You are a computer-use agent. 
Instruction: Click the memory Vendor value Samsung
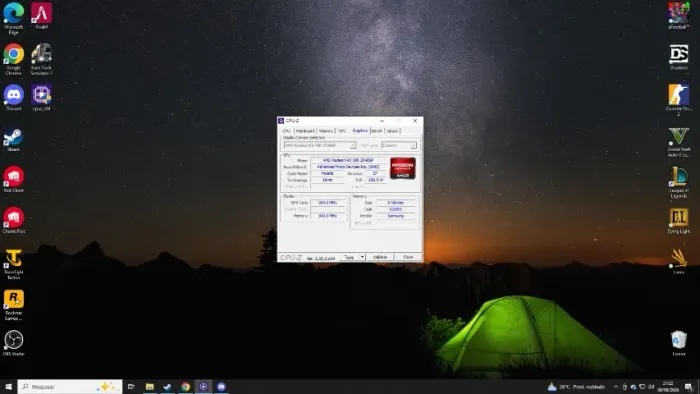(396, 216)
